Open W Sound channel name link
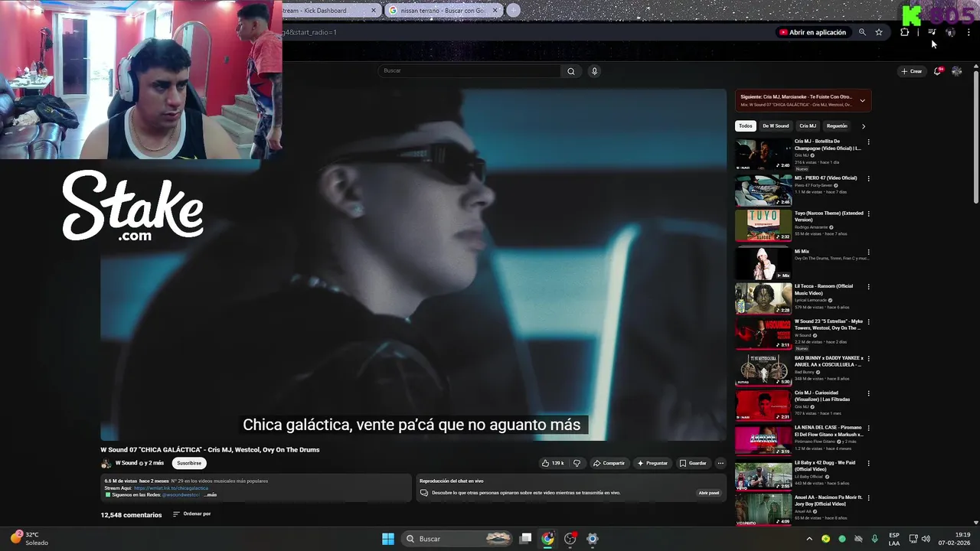This screenshot has height=551, width=980. coord(126,462)
